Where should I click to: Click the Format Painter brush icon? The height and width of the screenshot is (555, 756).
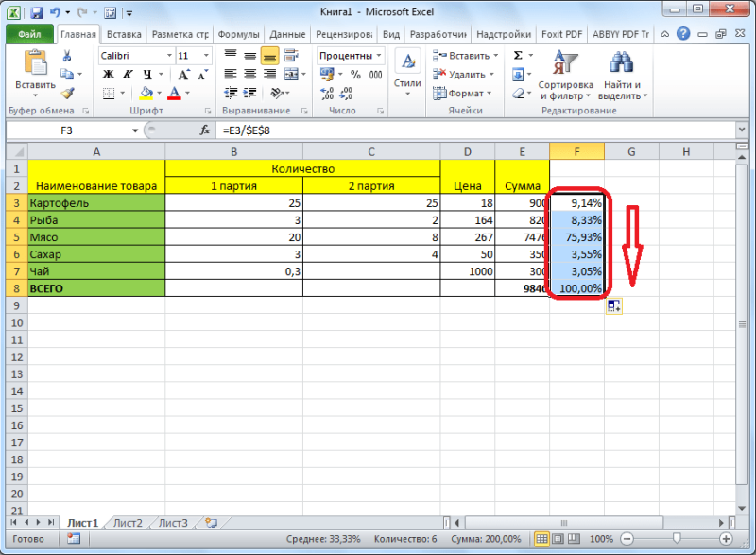[67, 93]
